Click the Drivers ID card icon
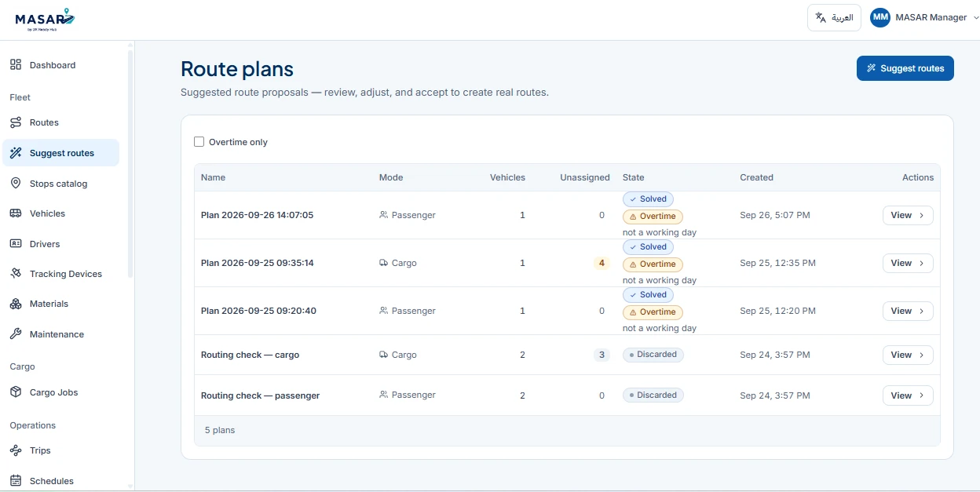This screenshot has height=492, width=980. point(16,244)
